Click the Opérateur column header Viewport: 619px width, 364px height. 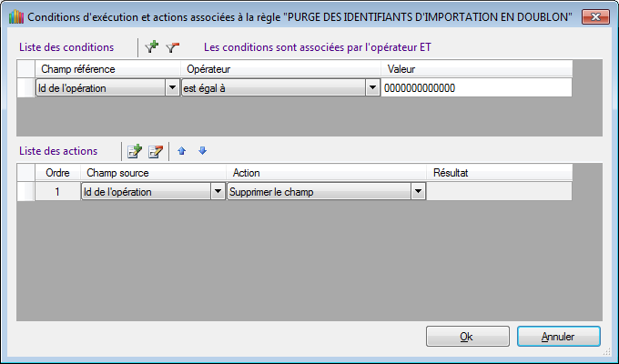coord(280,68)
